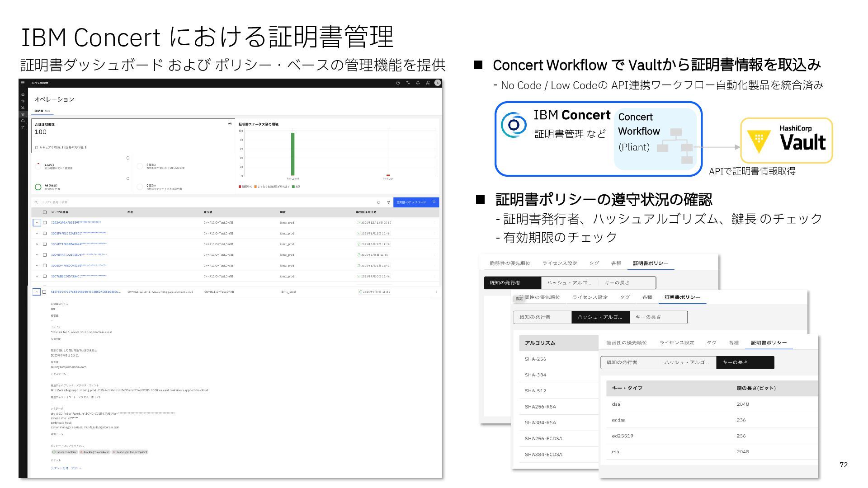
Task: Click the user avatar icon
Action: point(437,83)
